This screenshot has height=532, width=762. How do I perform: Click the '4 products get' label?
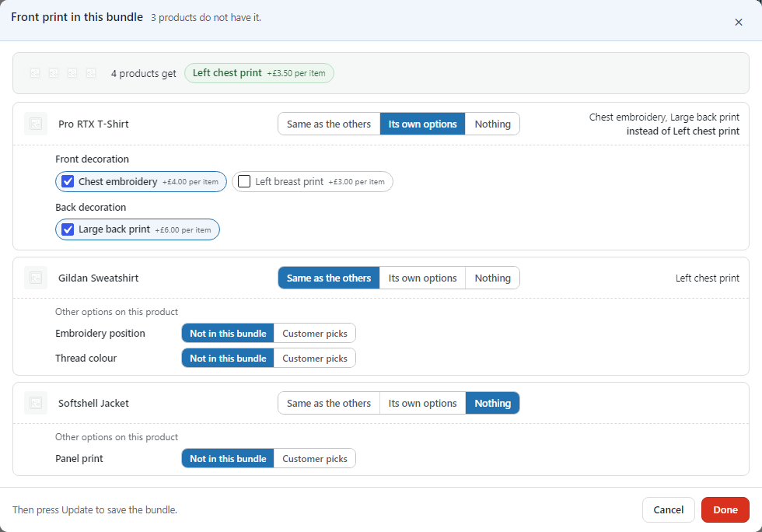143,73
